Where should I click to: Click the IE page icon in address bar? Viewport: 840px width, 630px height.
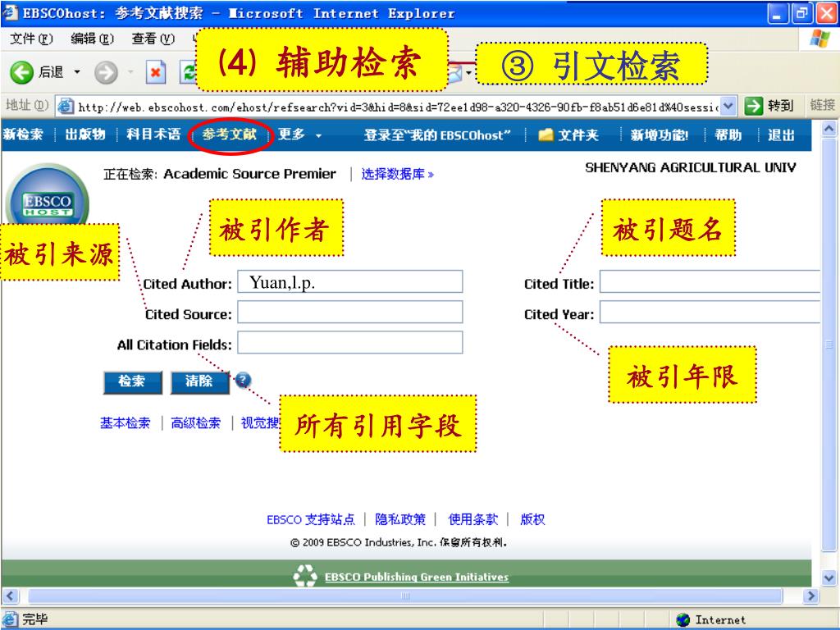coord(66,106)
